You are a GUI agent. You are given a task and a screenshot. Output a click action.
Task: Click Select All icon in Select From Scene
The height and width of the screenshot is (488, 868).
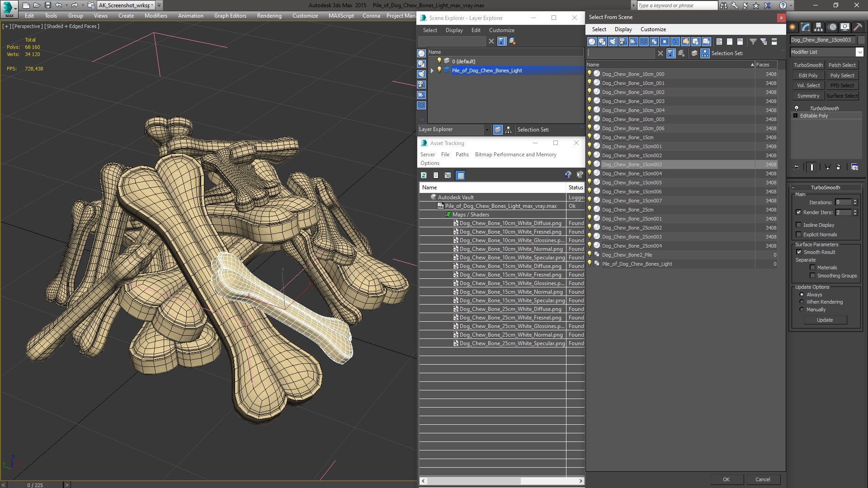click(x=719, y=42)
